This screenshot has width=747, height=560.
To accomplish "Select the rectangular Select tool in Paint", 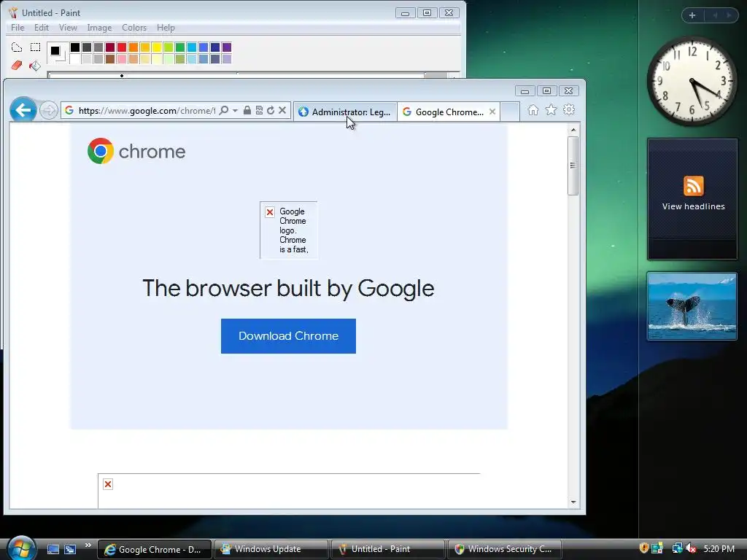I will coord(35,47).
